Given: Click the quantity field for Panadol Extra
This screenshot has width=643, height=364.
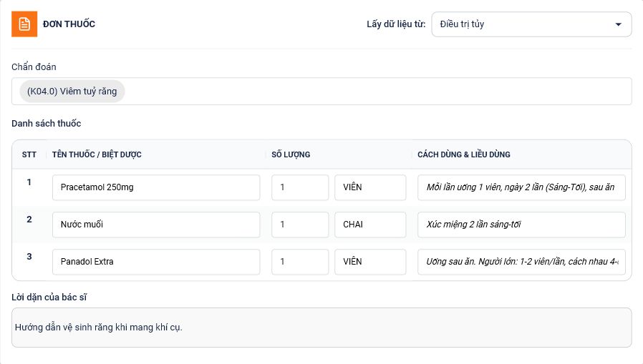Looking at the screenshot, I should click(x=300, y=262).
